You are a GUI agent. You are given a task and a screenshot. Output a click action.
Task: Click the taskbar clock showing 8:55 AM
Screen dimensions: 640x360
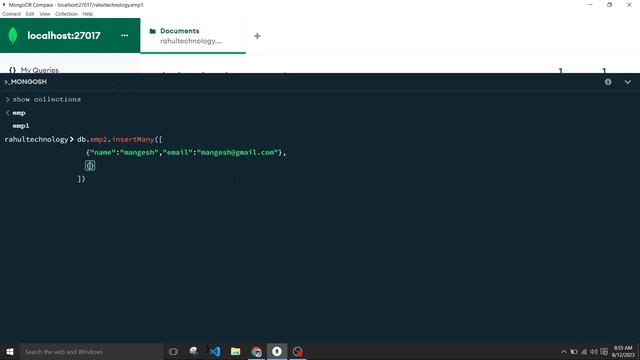pos(623,351)
